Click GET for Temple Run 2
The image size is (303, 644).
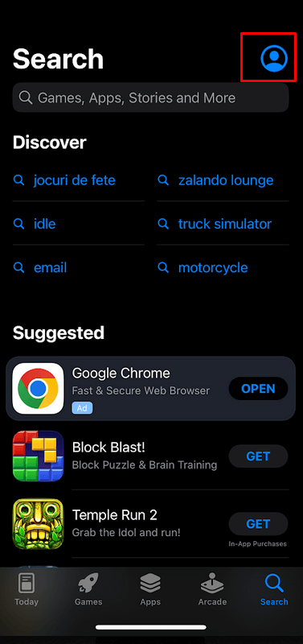coord(258,524)
